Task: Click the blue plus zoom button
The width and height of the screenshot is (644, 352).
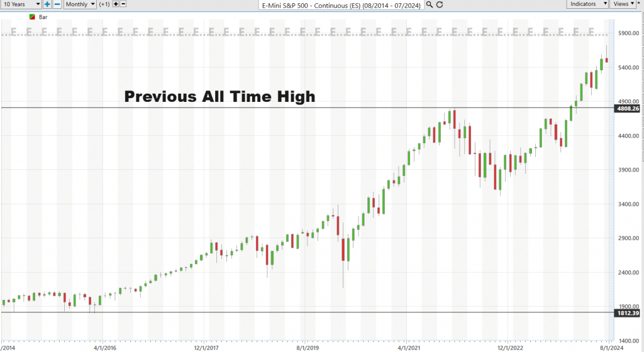Action: pos(47,4)
